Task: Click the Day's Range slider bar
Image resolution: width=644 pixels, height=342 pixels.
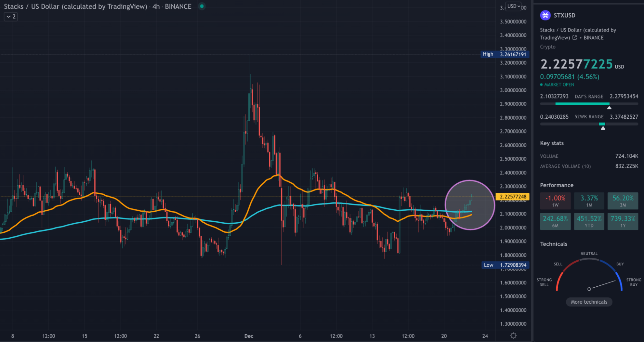Action: coord(589,104)
